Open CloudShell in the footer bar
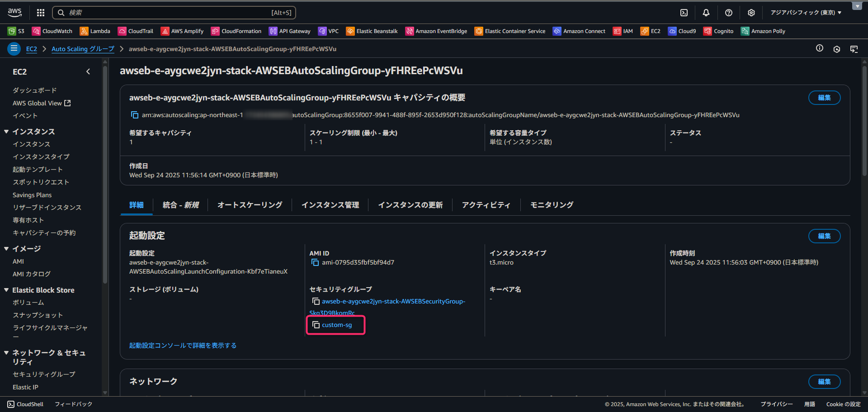The height and width of the screenshot is (412, 868). coord(25,404)
